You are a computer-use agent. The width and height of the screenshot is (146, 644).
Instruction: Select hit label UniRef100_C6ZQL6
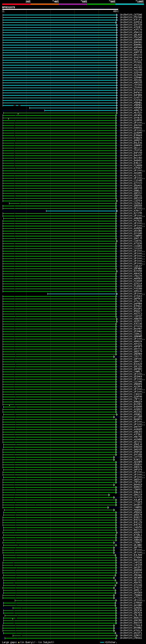pos(131,203)
